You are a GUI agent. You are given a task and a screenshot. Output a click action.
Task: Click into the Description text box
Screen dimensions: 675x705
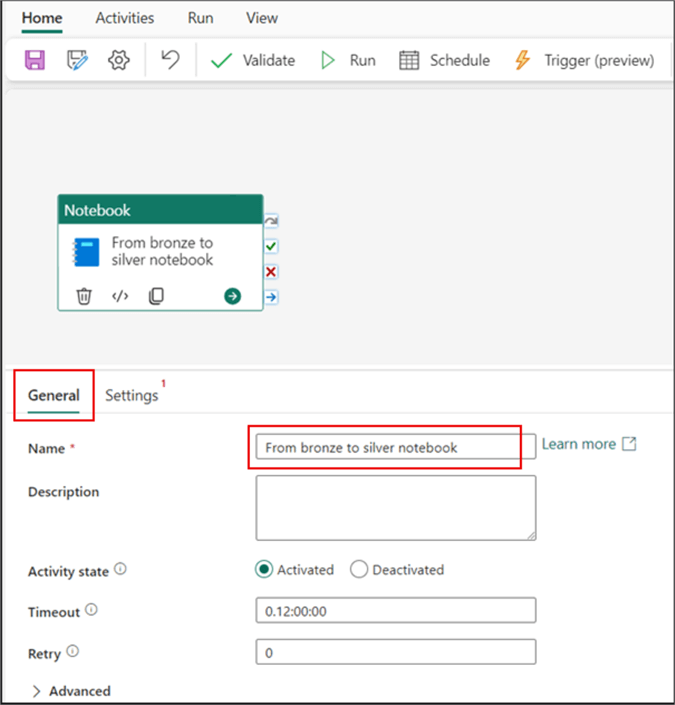click(x=396, y=508)
